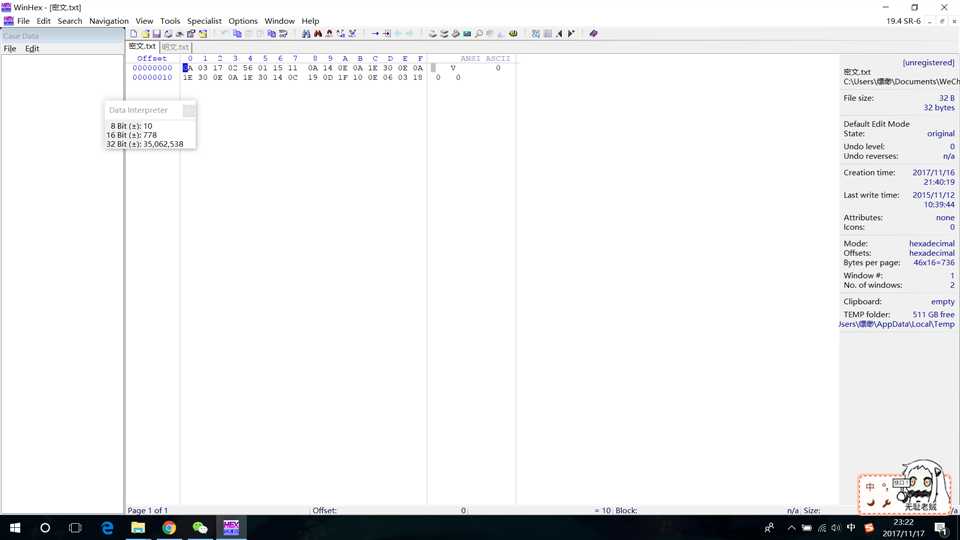Open the Action Center notification icon
960x540 pixels.
point(940,528)
